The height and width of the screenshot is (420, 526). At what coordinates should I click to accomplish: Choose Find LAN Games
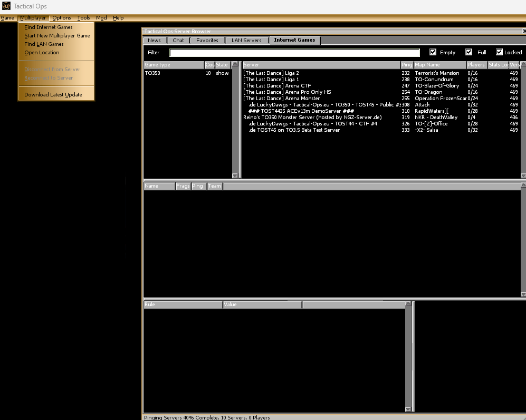(56, 44)
